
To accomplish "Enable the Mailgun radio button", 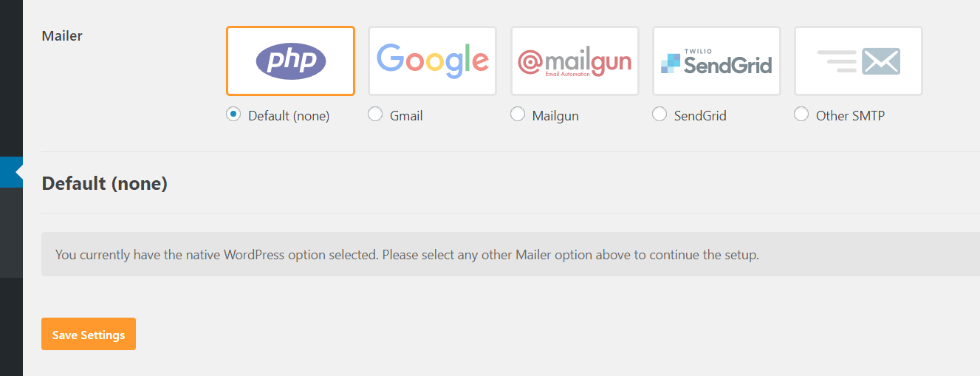I will click(x=518, y=114).
